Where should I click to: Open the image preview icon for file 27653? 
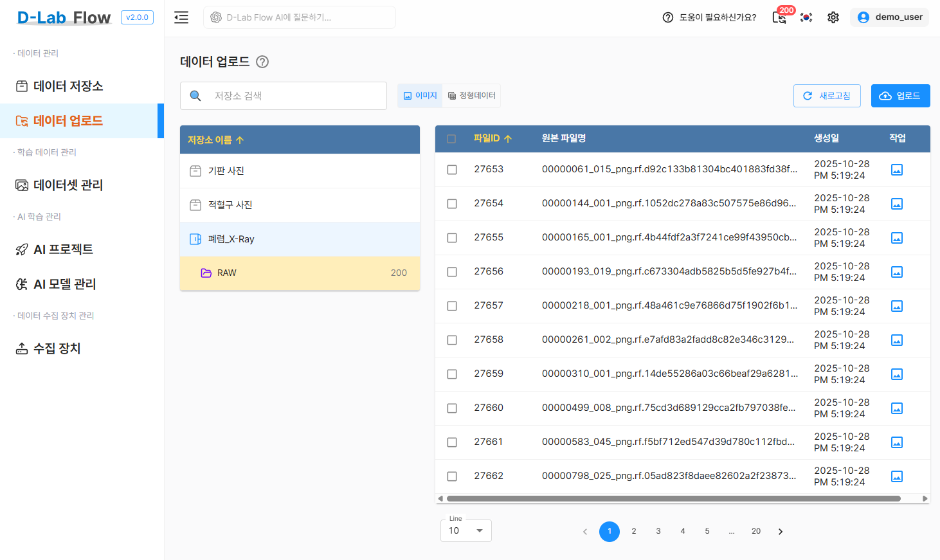coord(896,169)
